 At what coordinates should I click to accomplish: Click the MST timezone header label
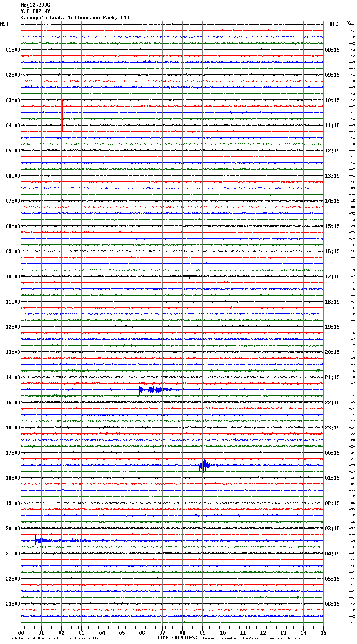(4, 24)
